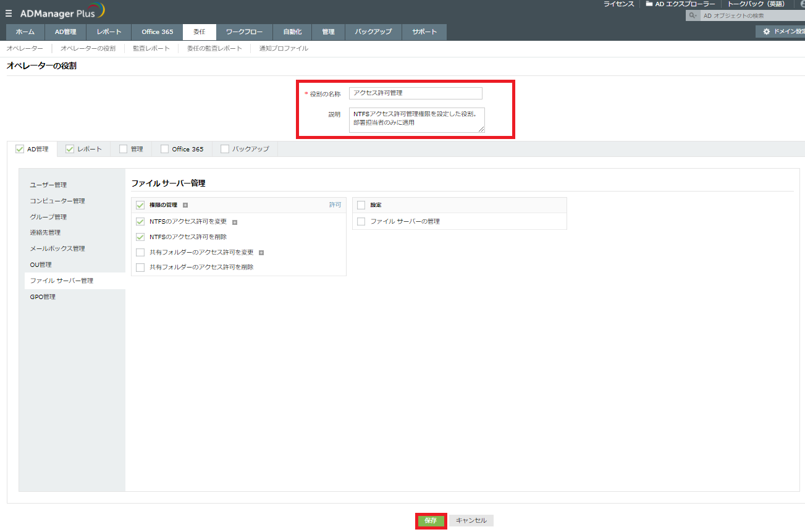Switch to the Office 365 main navigation tab

coord(158,32)
